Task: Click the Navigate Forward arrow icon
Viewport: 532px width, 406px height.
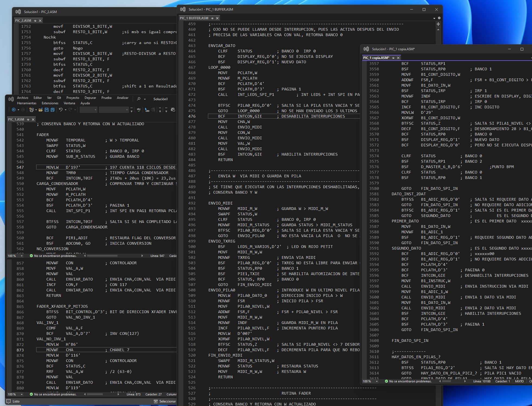Action: (x=23, y=110)
